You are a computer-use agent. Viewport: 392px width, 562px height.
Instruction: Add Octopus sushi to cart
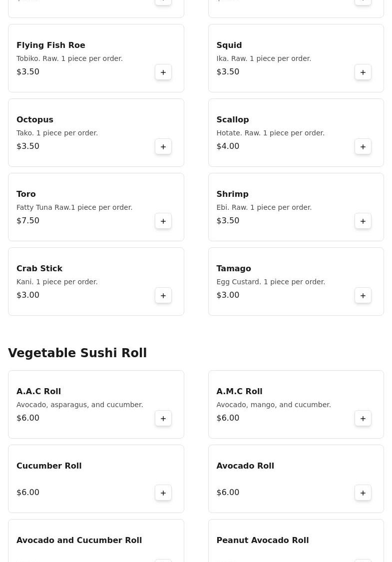point(163,147)
